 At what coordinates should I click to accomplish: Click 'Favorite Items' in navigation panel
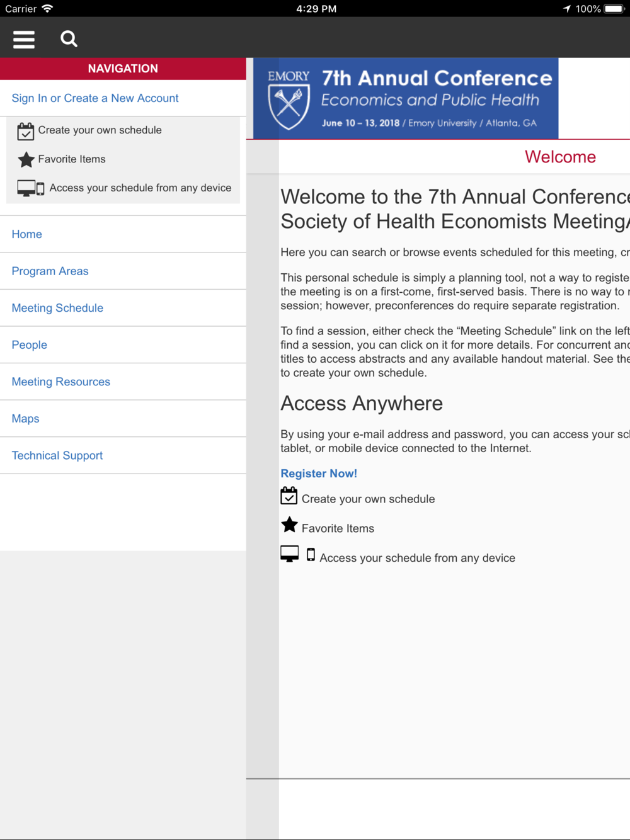[x=72, y=159]
